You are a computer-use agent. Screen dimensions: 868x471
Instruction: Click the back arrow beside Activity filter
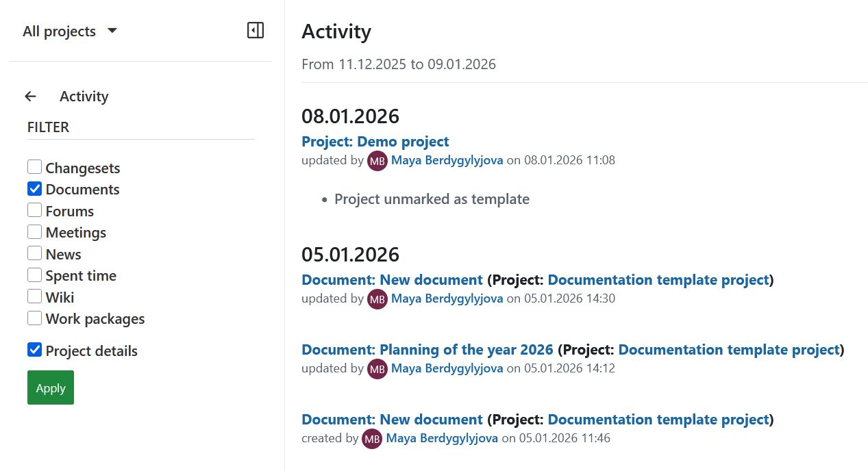click(x=30, y=96)
